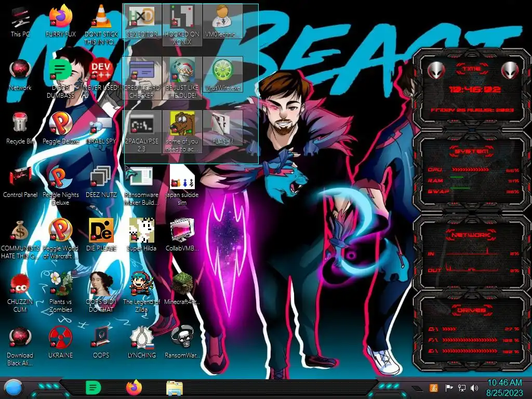Open the HxD hex editor shortcut
532x399 pixels.
pyautogui.click(x=142, y=21)
